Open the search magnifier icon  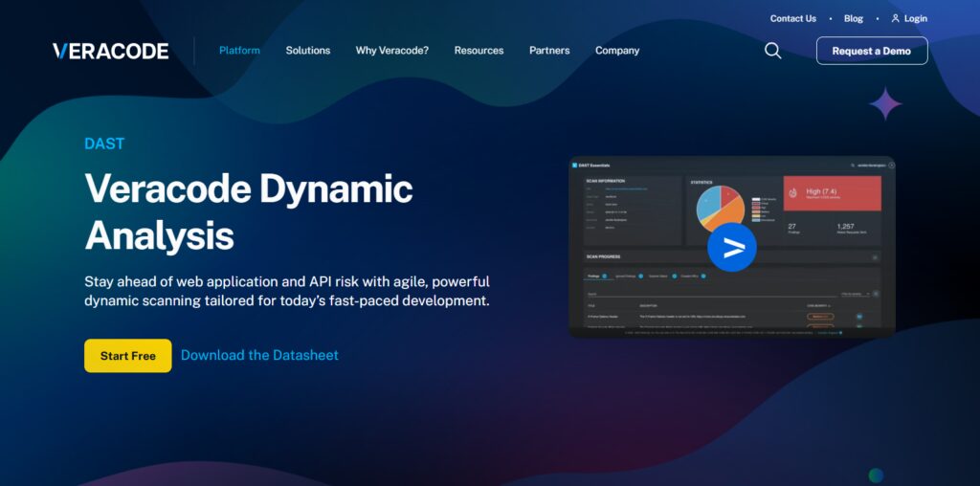coord(773,51)
